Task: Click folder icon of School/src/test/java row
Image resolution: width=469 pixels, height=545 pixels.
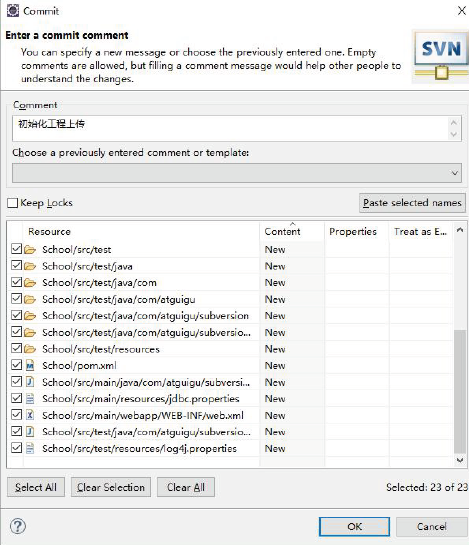Action: pos(30,266)
